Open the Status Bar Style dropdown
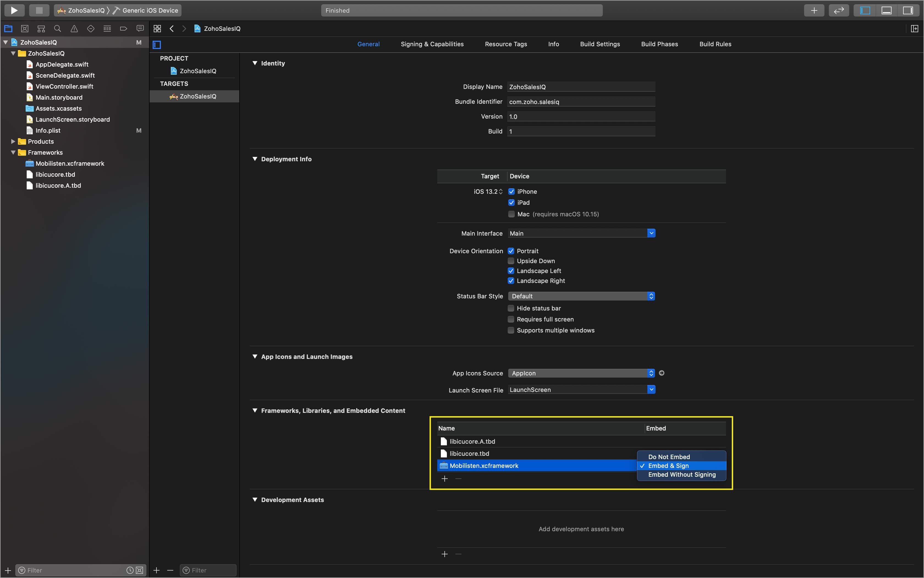The width and height of the screenshot is (924, 578). coord(582,296)
